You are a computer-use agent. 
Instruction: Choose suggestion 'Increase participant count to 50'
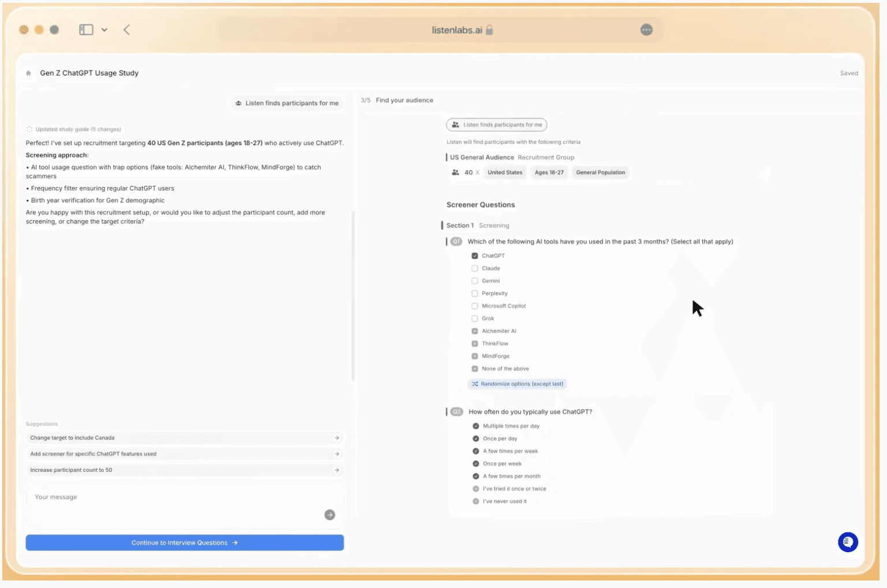pyautogui.click(x=185, y=471)
